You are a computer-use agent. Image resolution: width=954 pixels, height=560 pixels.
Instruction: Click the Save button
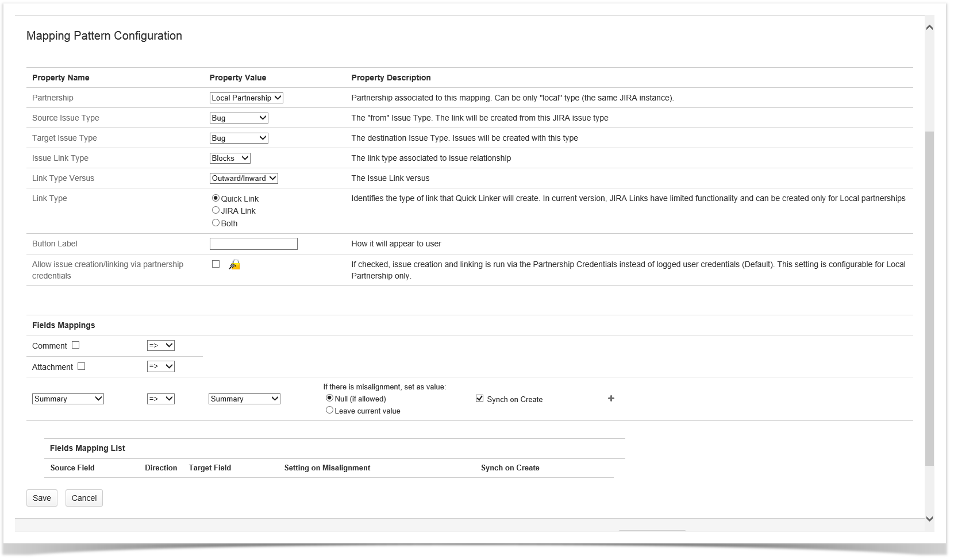pyautogui.click(x=42, y=498)
